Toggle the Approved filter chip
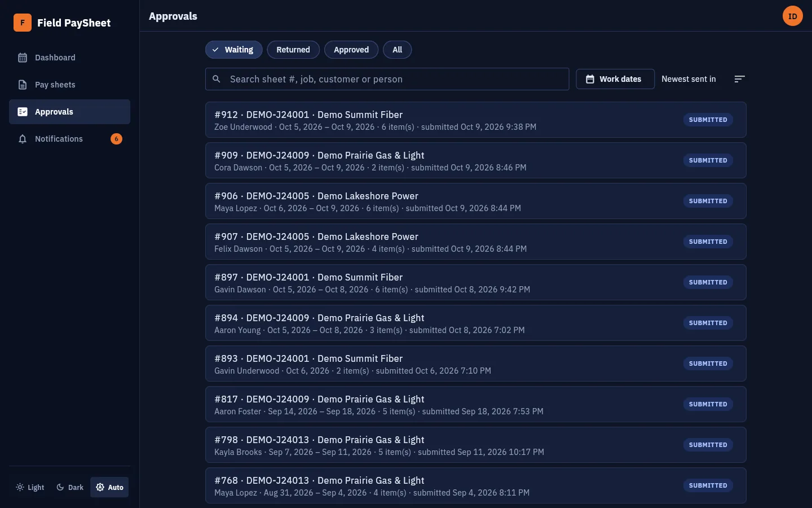Image resolution: width=812 pixels, height=508 pixels. (351, 50)
